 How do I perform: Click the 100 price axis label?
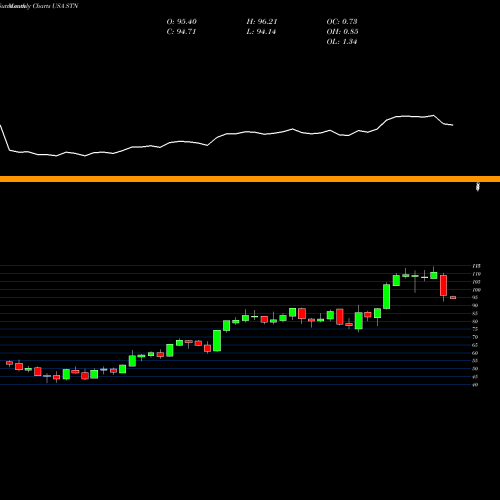pyautogui.click(x=476, y=290)
